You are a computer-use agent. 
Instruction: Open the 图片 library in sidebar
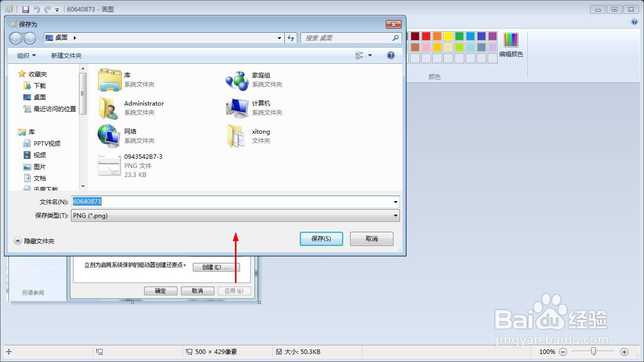click(39, 166)
